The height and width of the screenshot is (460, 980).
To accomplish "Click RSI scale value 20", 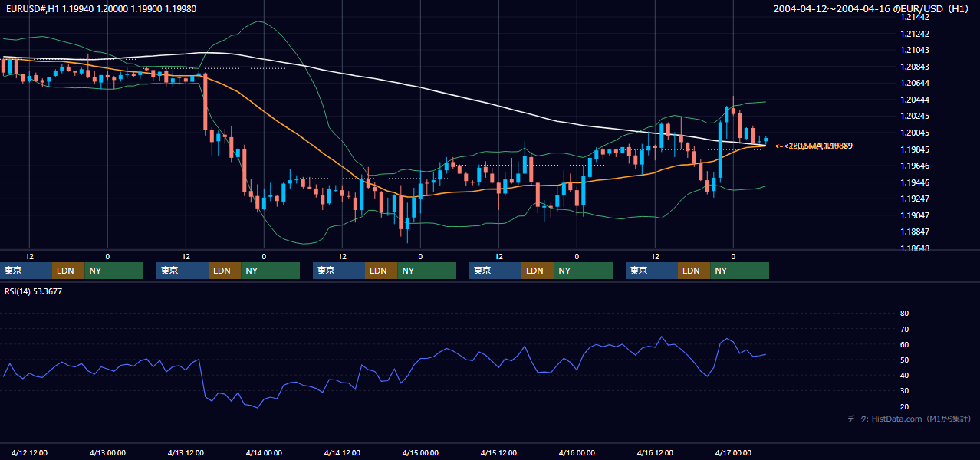I will (904, 406).
